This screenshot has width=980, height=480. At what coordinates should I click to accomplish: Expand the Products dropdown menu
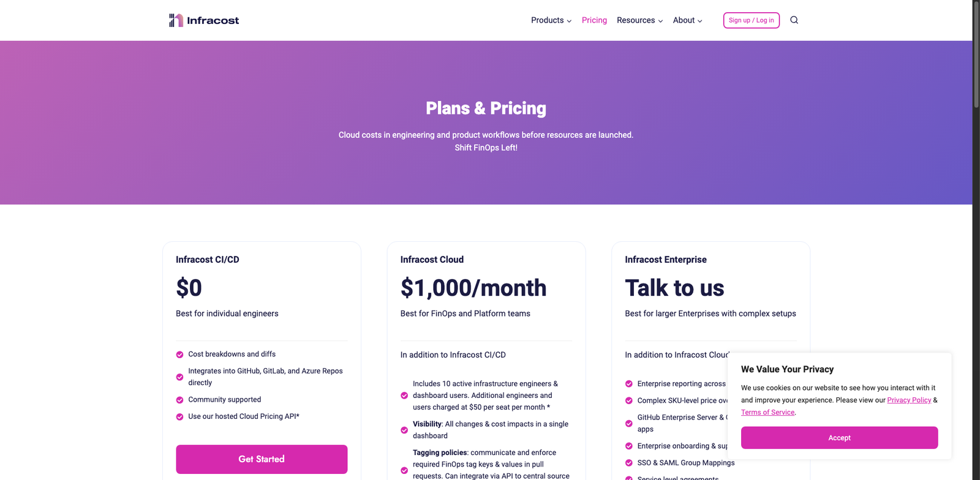click(x=549, y=20)
